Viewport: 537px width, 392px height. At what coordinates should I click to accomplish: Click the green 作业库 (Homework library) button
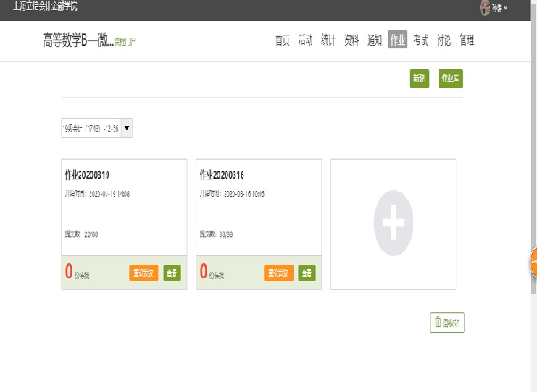[x=450, y=79]
